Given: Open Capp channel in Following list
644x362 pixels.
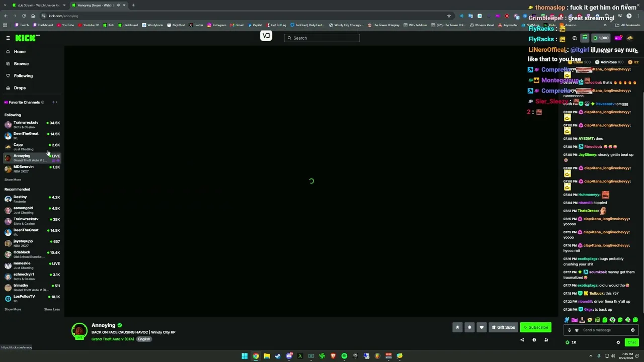Looking at the screenshot, I should (32, 146).
